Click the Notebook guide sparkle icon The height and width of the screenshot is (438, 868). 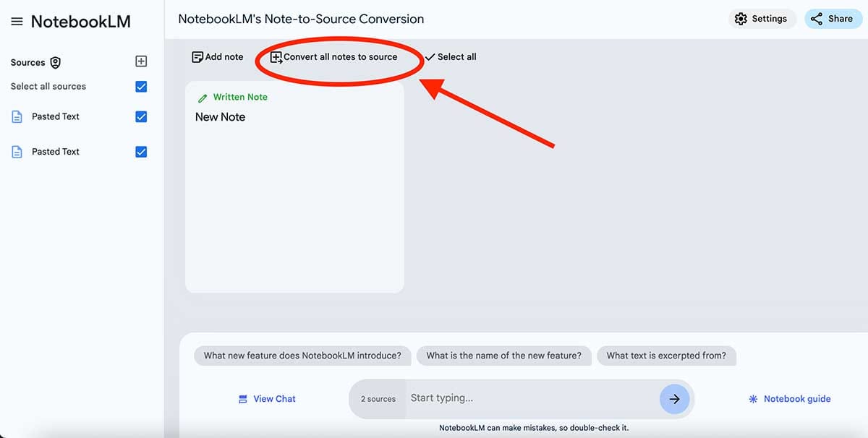point(752,398)
